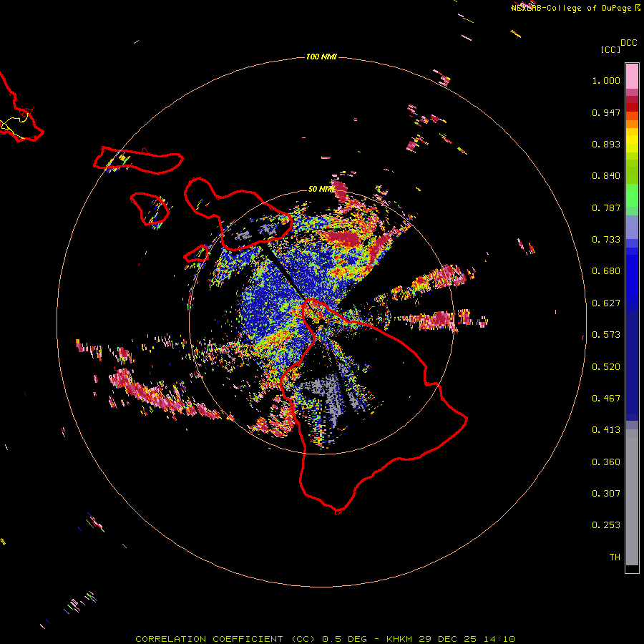
Task: Select the 0.627 color scale value
Action: click(x=606, y=303)
